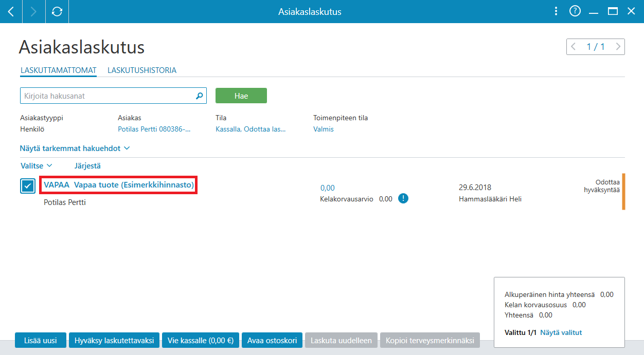Image resolution: width=644 pixels, height=355 pixels.
Task: Click Hyväksy laskutettavaksi button
Action: tap(114, 340)
